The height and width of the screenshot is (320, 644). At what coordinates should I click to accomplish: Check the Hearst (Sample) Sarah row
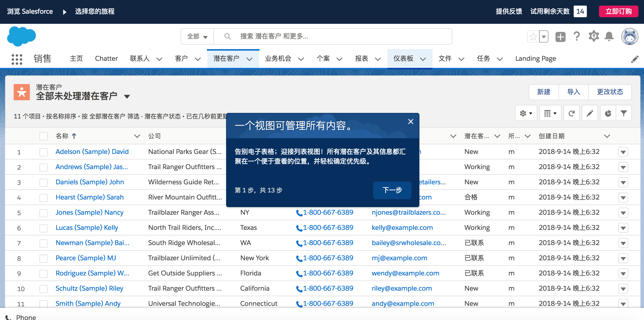[44, 198]
